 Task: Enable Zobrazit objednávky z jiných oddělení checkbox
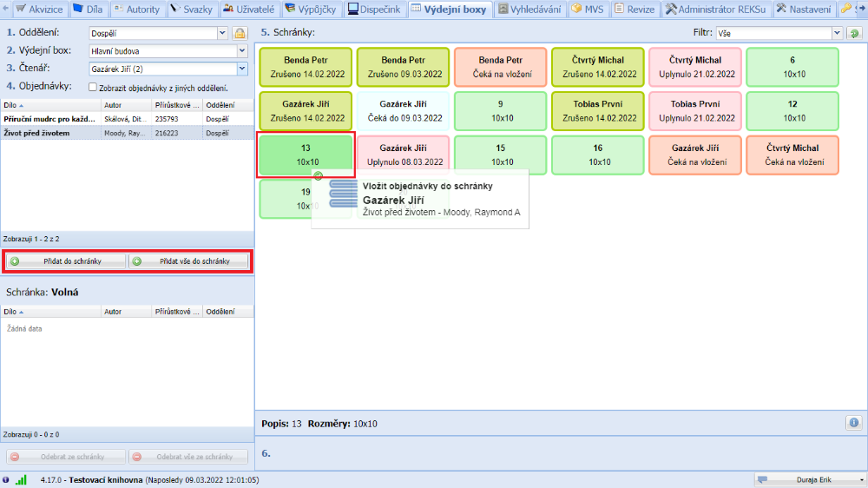[x=93, y=87]
